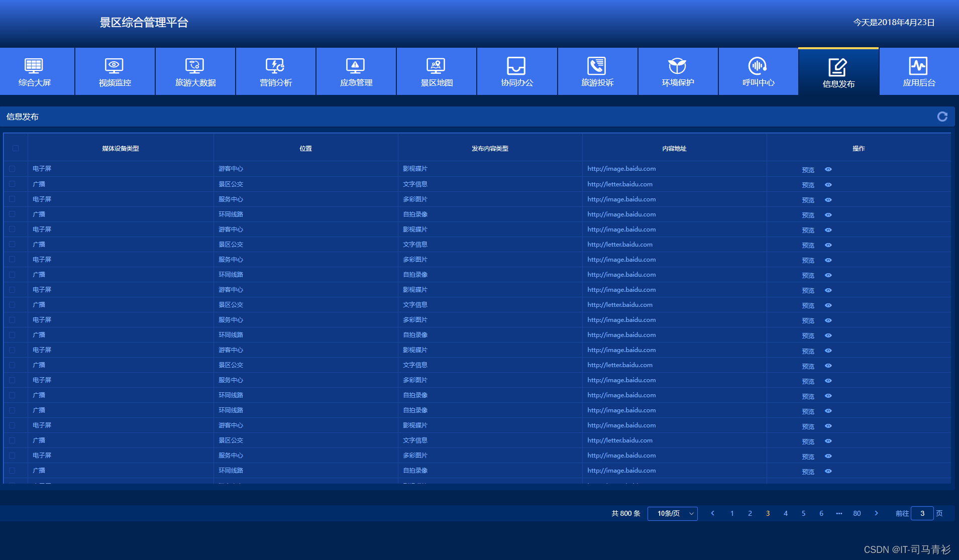Open the 10条/页 page size dropdown
959x560 pixels.
coord(673,513)
